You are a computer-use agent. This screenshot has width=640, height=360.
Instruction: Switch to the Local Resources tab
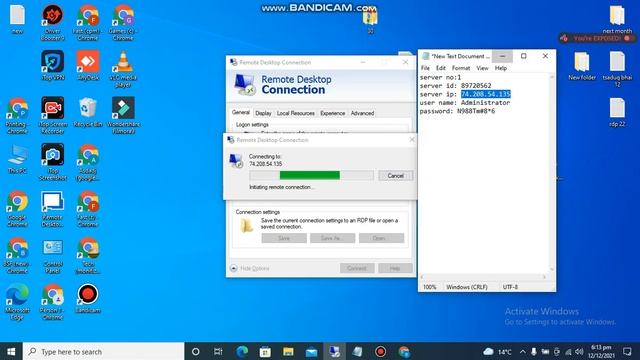tap(296, 113)
